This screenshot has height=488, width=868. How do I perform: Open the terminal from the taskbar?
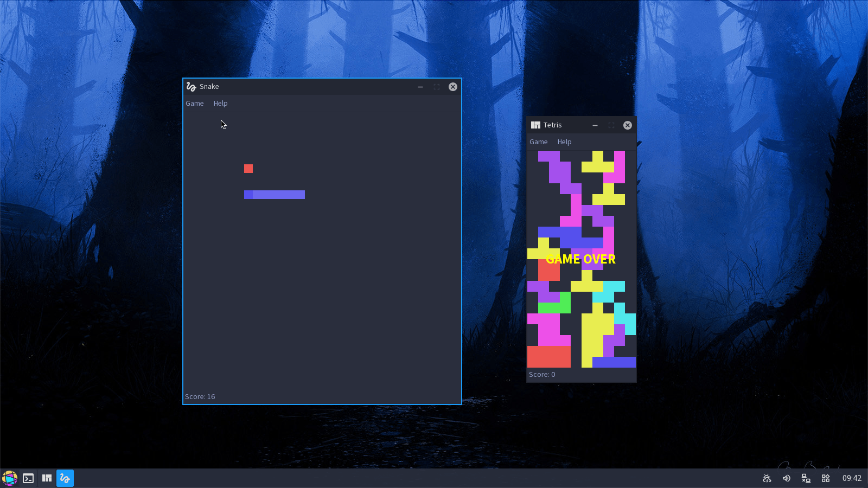[x=28, y=478]
